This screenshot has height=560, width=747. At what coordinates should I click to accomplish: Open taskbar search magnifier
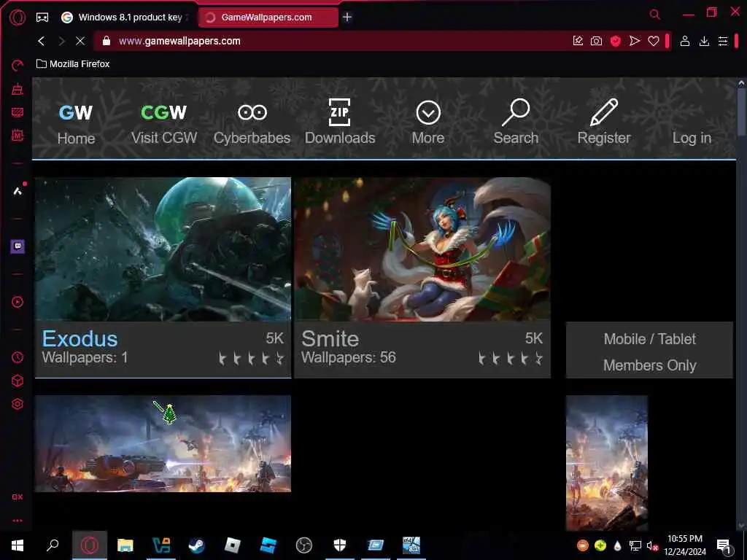coord(53,545)
